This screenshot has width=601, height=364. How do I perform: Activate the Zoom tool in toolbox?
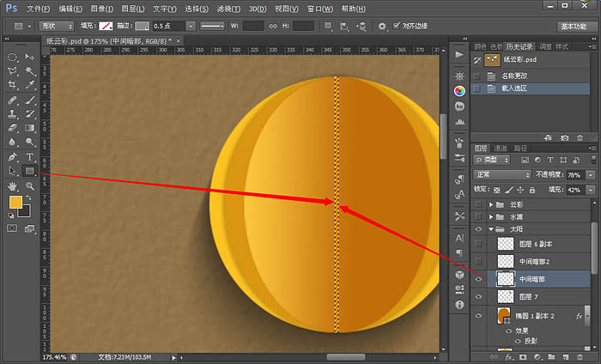pos(29,186)
